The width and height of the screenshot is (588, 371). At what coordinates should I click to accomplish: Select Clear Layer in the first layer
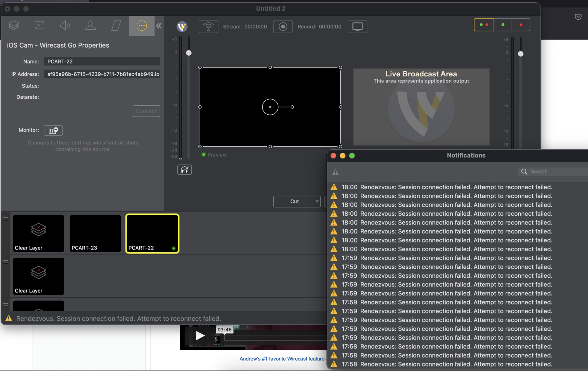pos(39,233)
